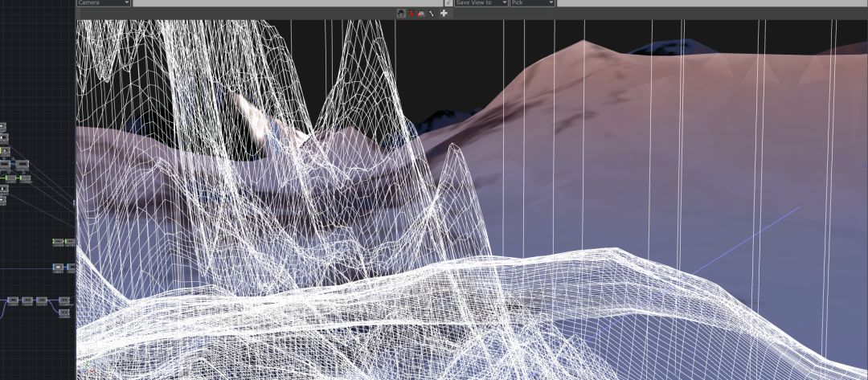Click the input field next to Camera dropdown
The width and height of the screenshot is (868, 380).
(288, 2)
